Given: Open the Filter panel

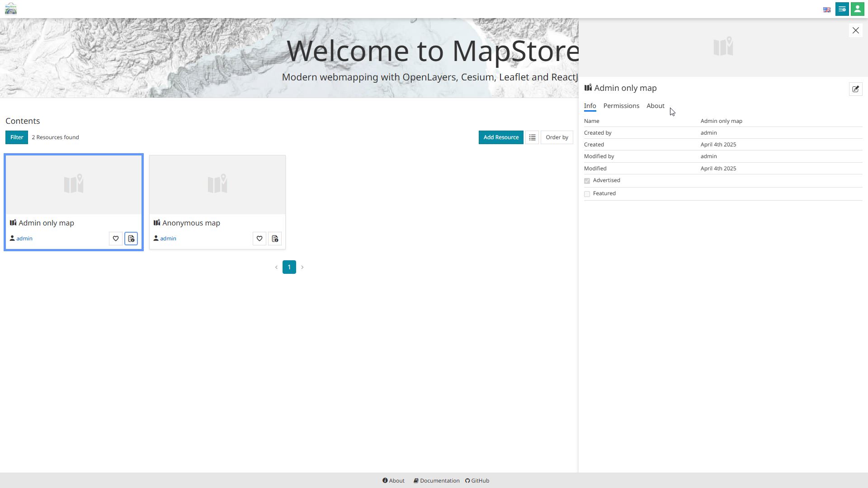Looking at the screenshot, I should (x=17, y=137).
